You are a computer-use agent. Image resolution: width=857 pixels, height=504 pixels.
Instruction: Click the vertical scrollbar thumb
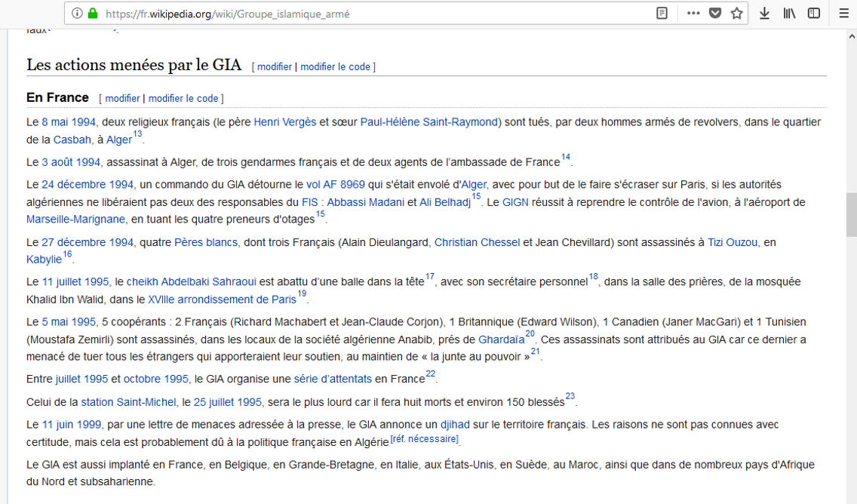click(852, 214)
